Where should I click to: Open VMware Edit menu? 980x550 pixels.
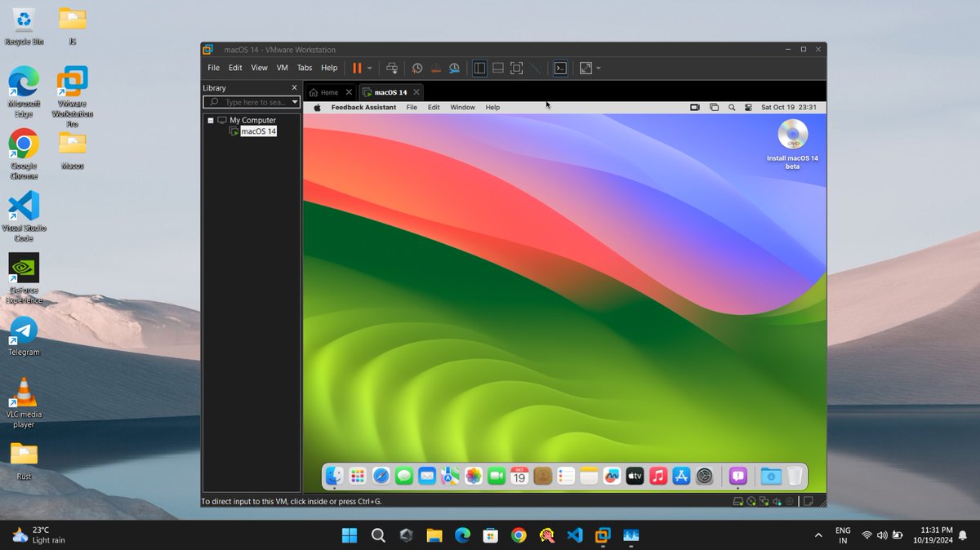pos(235,69)
